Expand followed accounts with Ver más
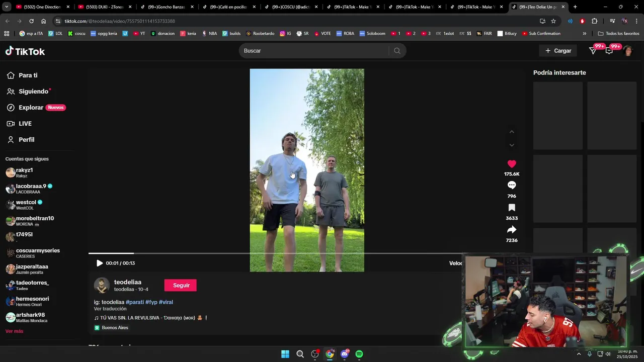 pyautogui.click(x=14, y=331)
